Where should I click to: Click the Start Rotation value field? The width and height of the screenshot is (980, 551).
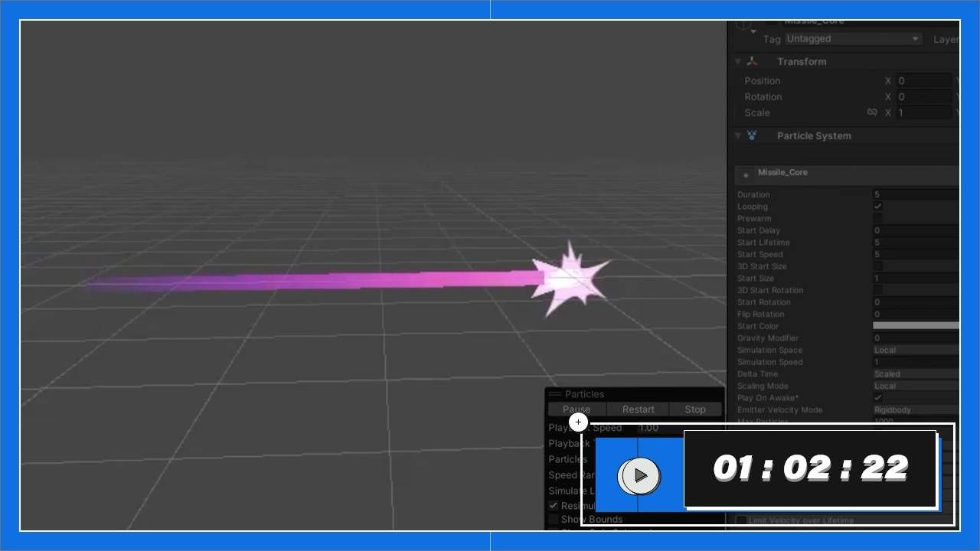(x=916, y=302)
